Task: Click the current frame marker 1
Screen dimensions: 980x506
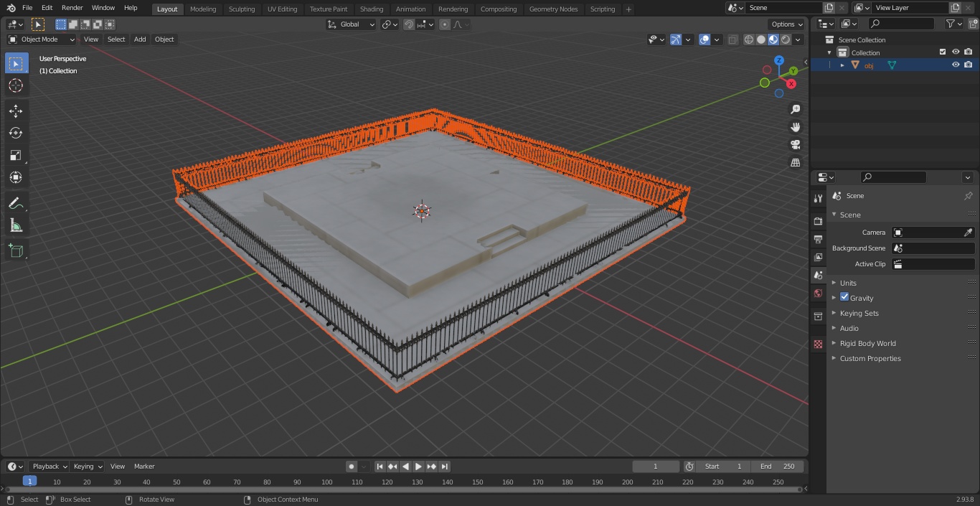Action: (29, 482)
